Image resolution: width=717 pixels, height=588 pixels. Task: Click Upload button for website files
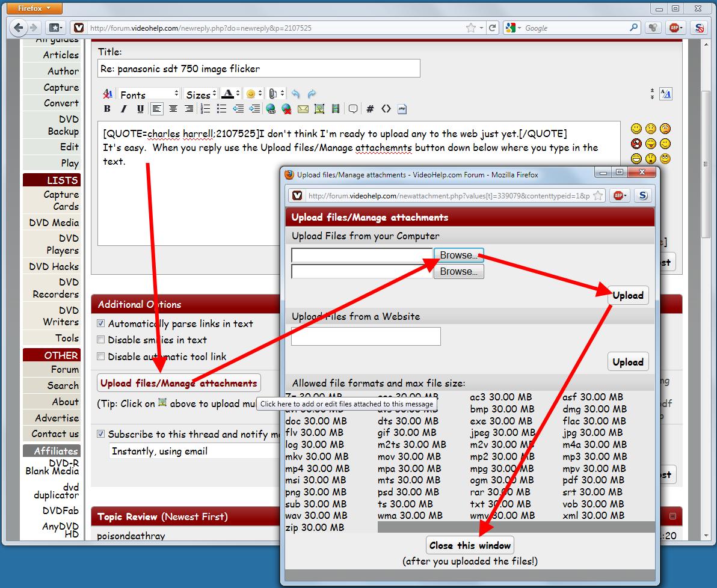pos(628,362)
